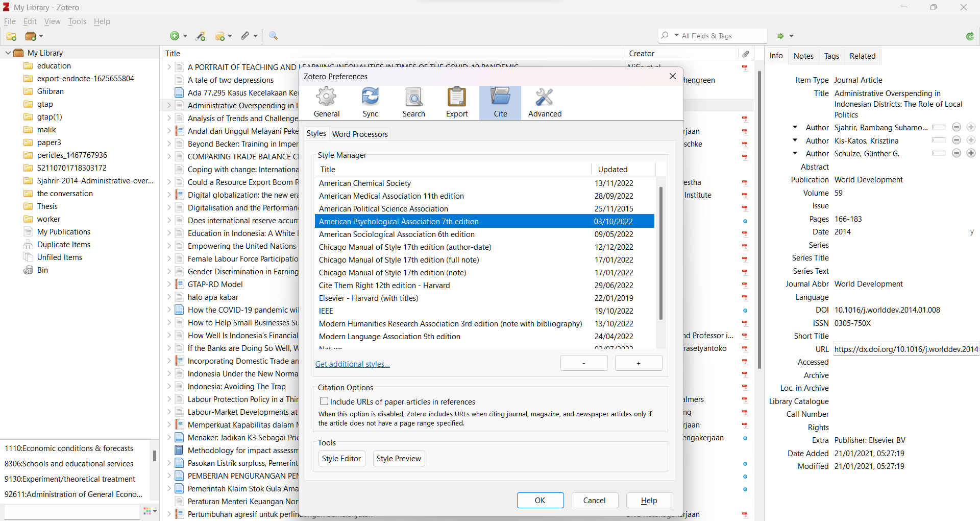Remove the first author with minus button
The width and height of the screenshot is (980, 521).
(x=957, y=128)
